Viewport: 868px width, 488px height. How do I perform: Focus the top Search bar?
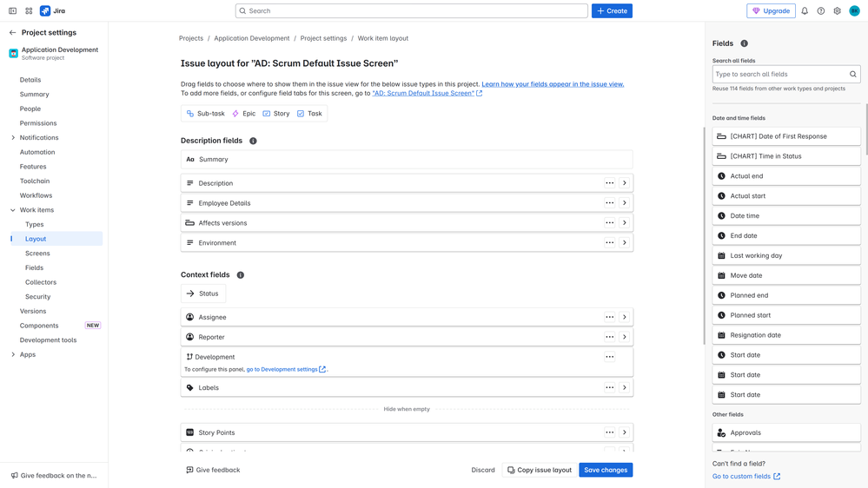tap(411, 10)
